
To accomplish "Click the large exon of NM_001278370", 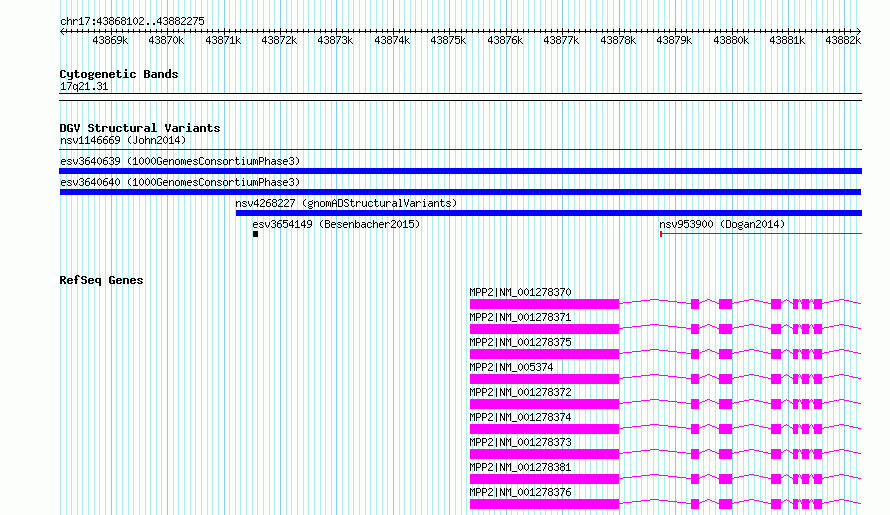I will 544,304.
